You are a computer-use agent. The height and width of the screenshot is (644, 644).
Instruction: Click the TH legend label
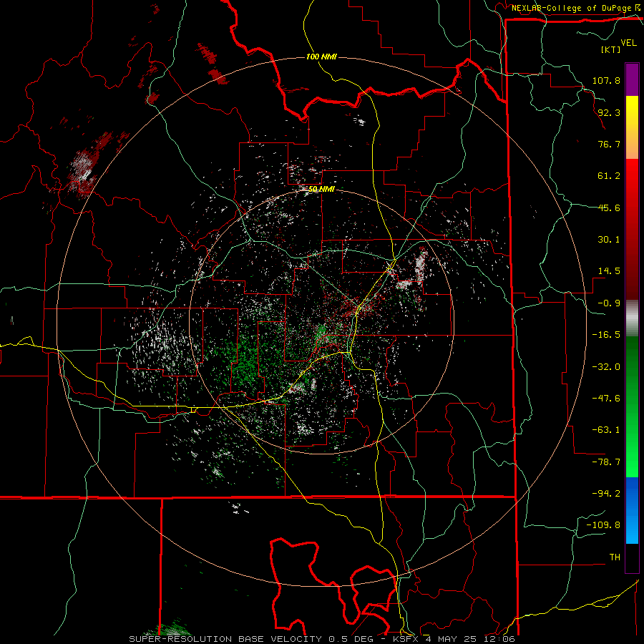[615, 557]
